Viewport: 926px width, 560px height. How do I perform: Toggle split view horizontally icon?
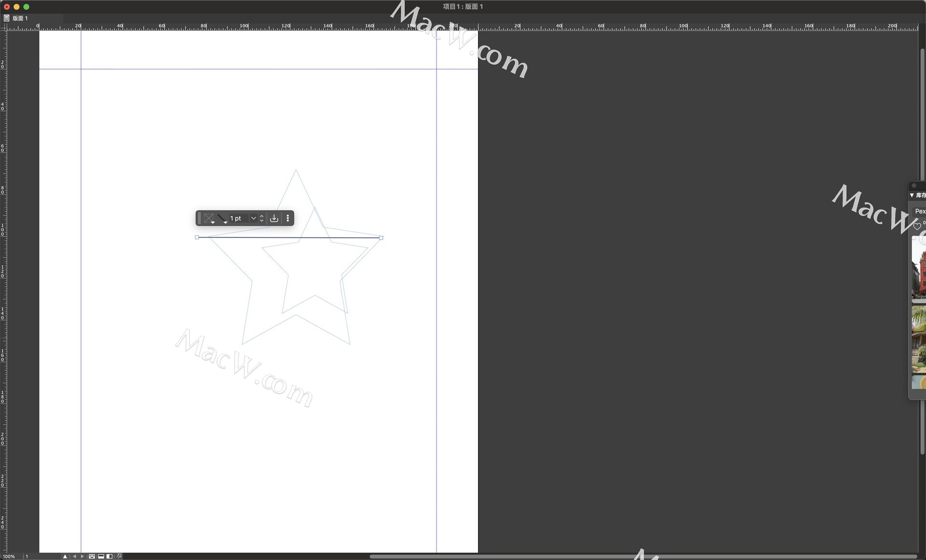pyautogui.click(x=101, y=556)
